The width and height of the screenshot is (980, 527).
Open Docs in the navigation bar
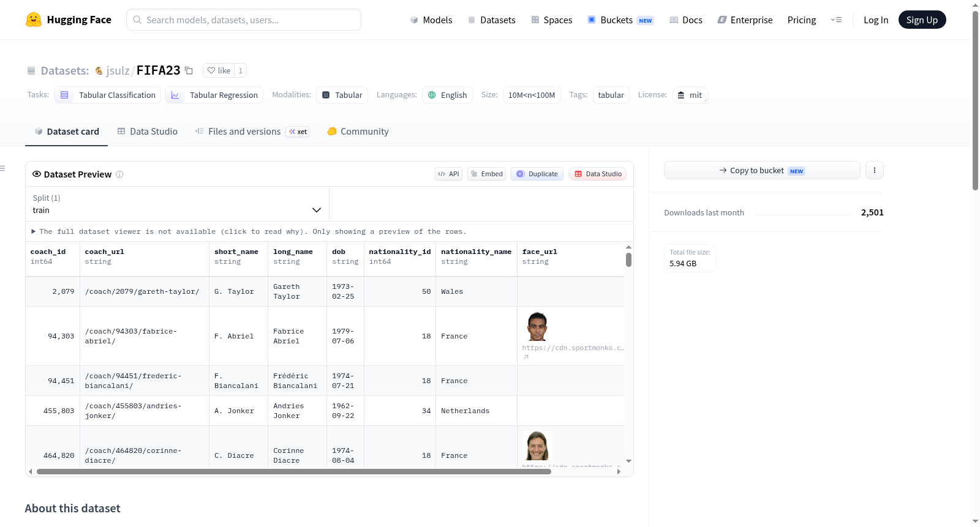[686, 20]
